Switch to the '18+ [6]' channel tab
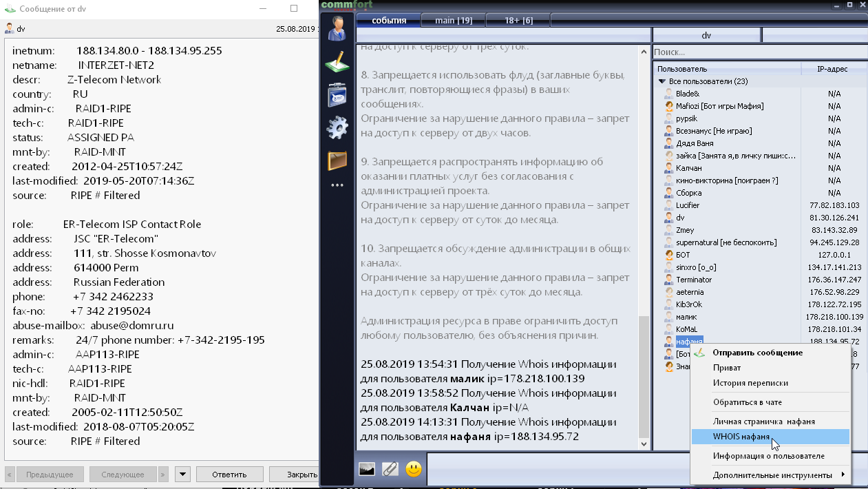Image resolution: width=868 pixels, height=489 pixels. 518,21
